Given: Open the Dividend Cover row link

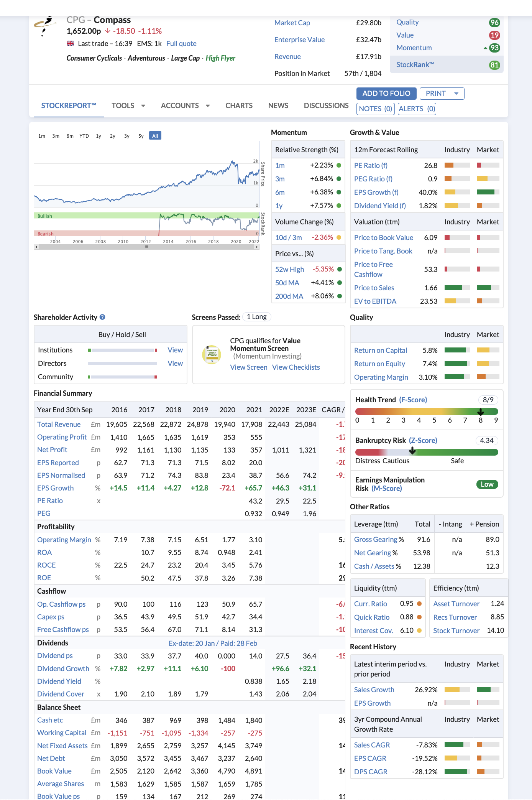Looking at the screenshot, I should pos(61,694).
